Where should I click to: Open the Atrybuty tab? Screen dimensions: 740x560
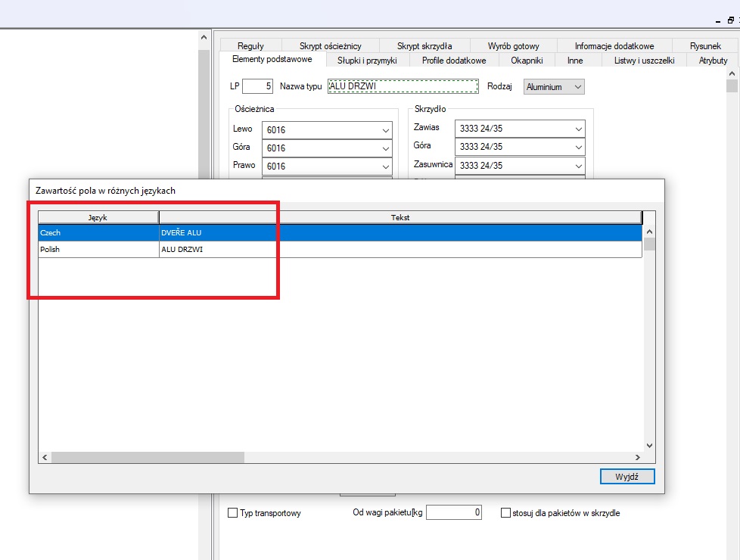coord(713,61)
